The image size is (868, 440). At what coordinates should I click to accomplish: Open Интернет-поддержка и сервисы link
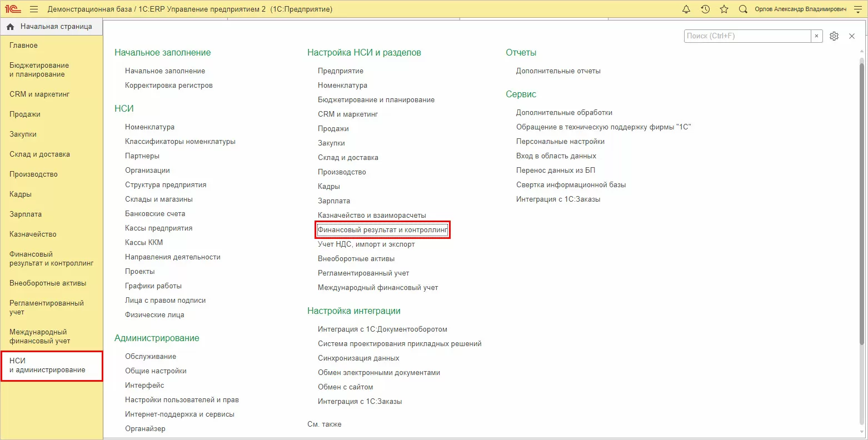pos(180,414)
